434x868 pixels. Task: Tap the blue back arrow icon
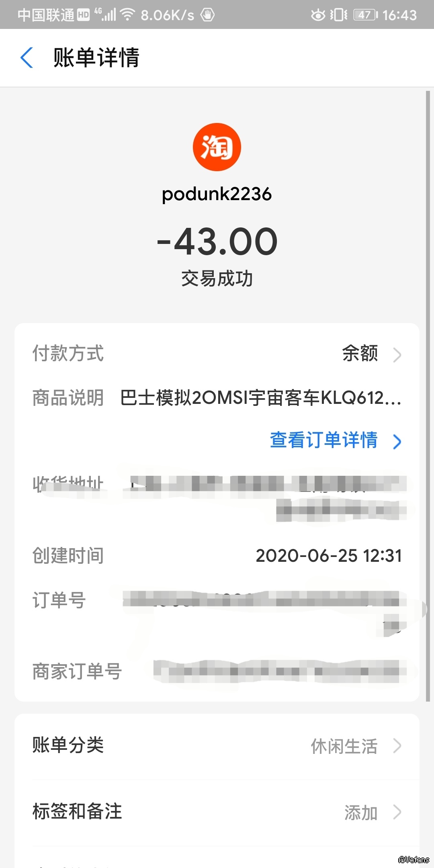27,57
